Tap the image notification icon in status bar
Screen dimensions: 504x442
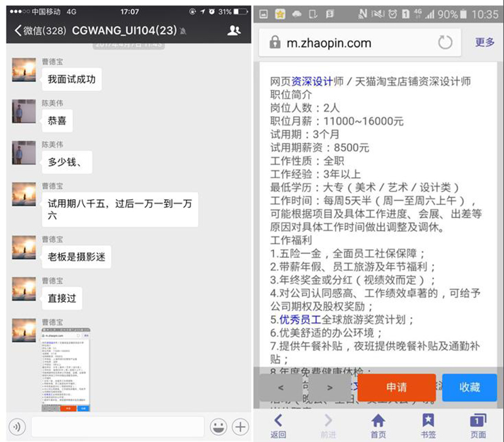263,14
